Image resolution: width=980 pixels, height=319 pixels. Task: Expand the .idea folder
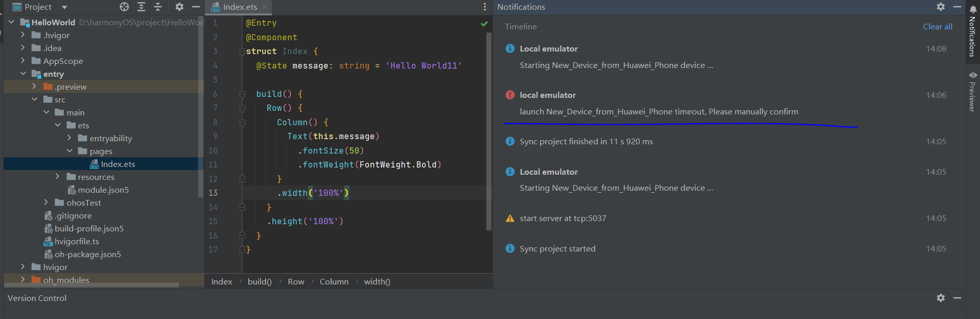[x=23, y=48]
